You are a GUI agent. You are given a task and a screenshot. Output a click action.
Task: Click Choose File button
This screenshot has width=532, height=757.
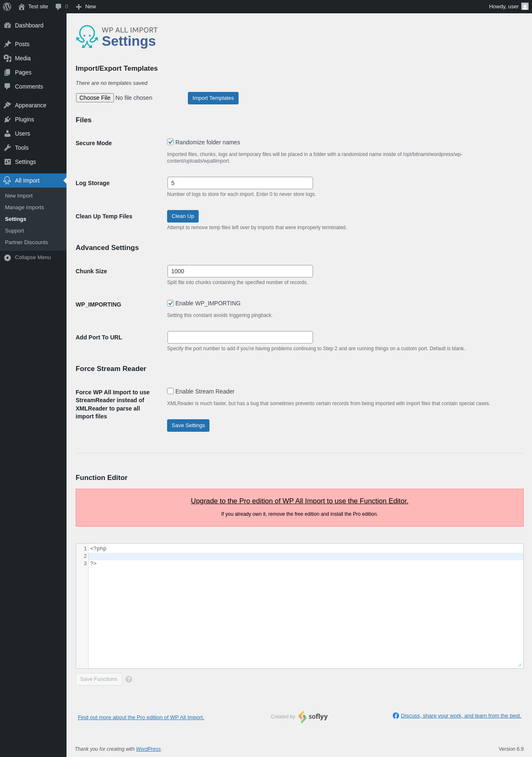click(95, 98)
